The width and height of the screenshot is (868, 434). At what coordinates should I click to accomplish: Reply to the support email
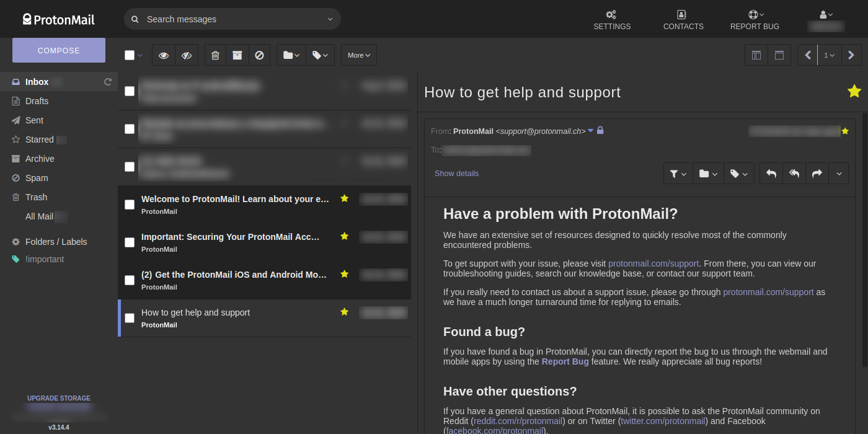771,173
